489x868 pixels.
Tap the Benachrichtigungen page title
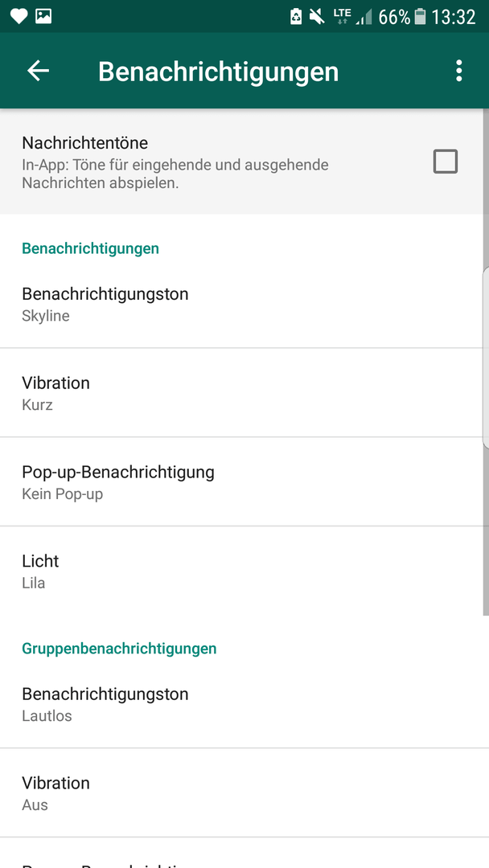click(x=218, y=72)
